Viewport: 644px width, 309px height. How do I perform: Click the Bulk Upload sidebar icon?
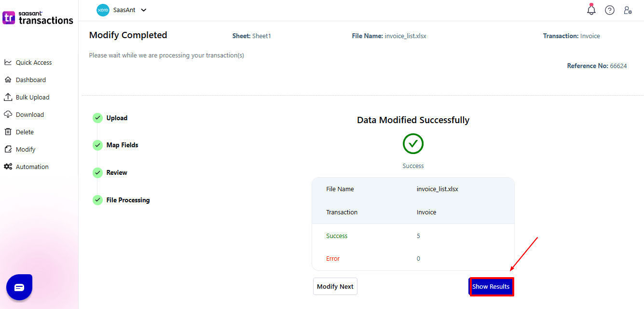pyautogui.click(x=8, y=97)
